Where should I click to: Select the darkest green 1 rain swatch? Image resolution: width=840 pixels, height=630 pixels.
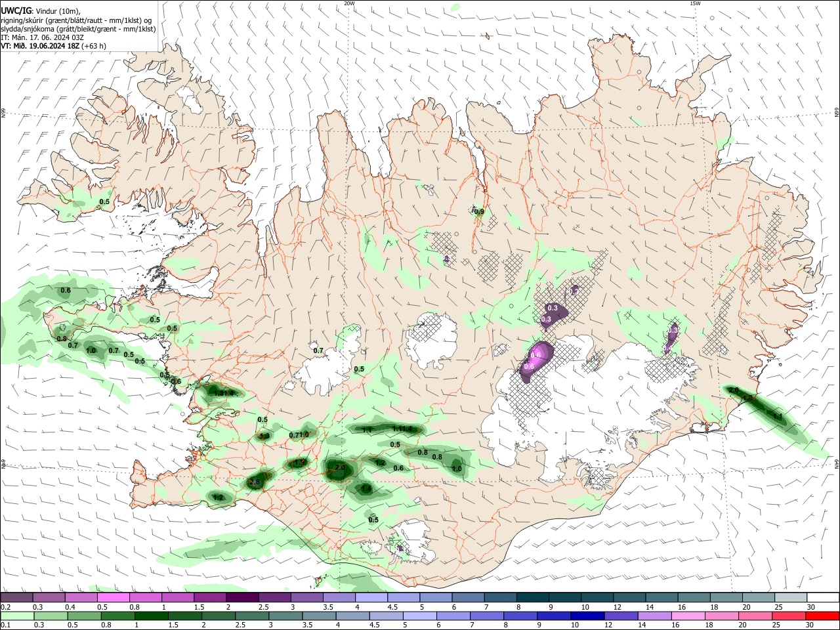151,616
